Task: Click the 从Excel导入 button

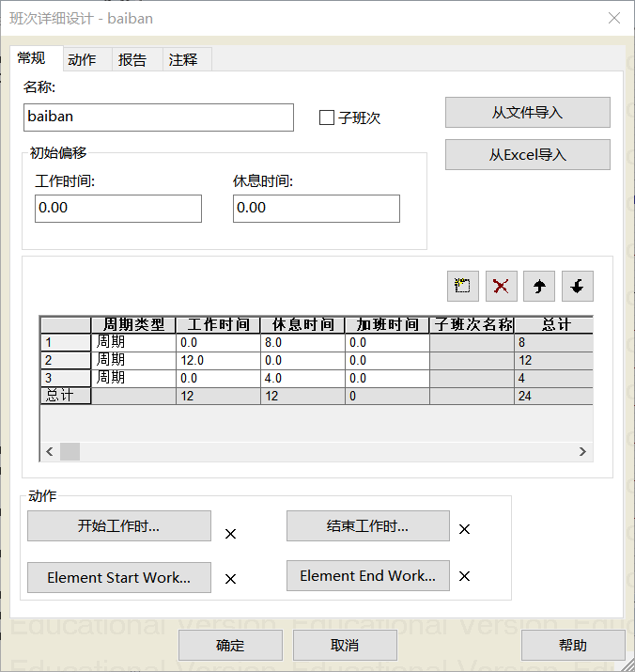Action: click(527, 155)
